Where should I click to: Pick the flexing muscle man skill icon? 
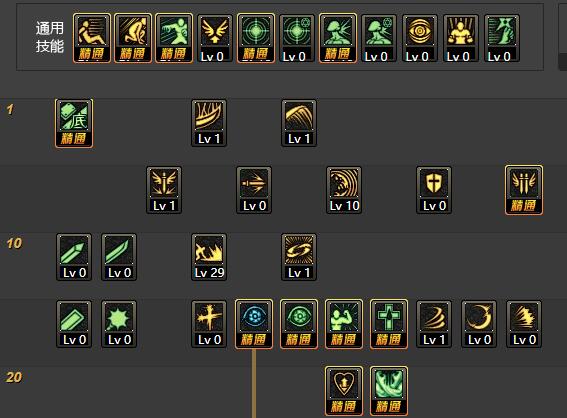[x=344, y=324]
